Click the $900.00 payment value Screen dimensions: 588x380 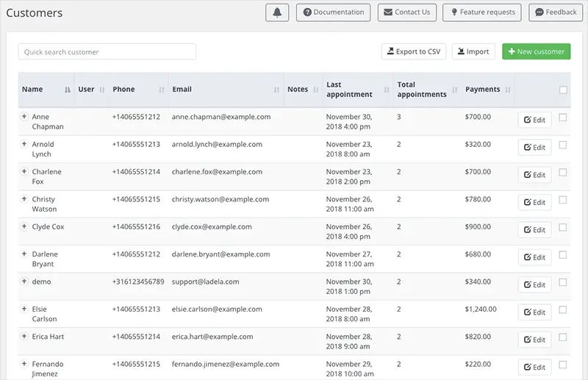(478, 226)
